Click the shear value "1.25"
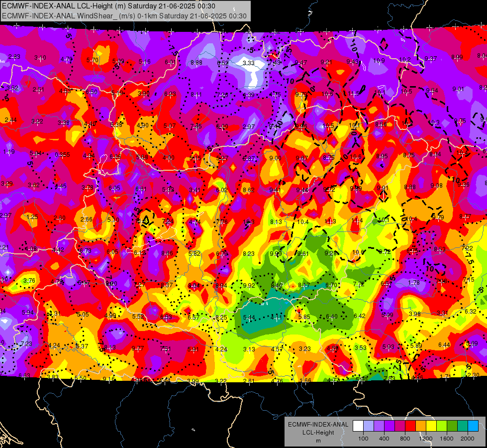487x448 pixels. point(32,217)
